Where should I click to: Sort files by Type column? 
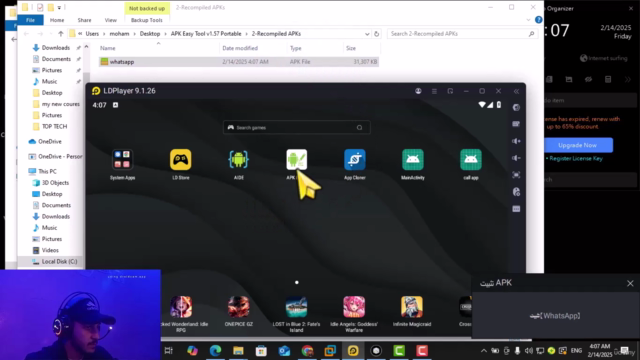(x=296, y=48)
